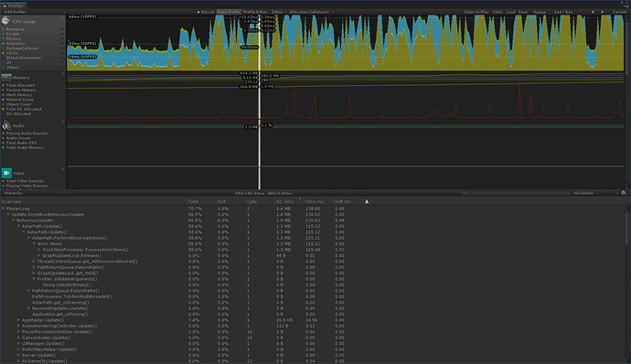Click the Memory profiler module icon

[6, 78]
